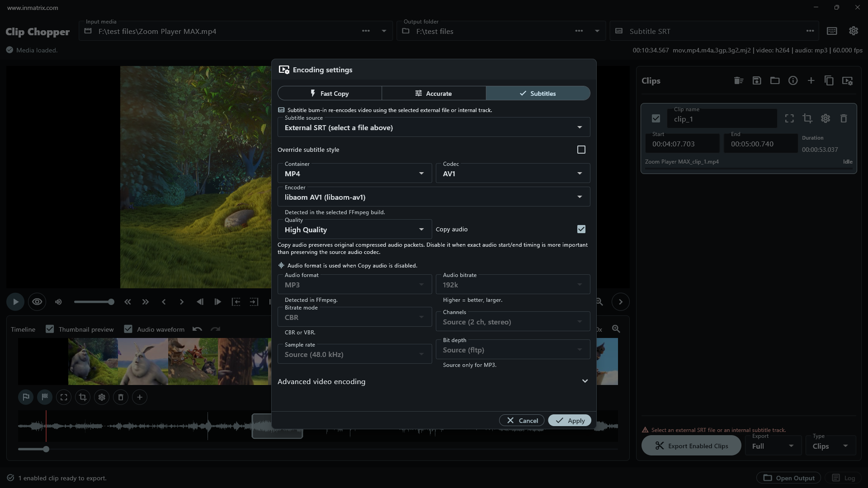The height and width of the screenshot is (488, 868).
Task: Click the Undo arrow in timeline header
Action: pos(197,329)
